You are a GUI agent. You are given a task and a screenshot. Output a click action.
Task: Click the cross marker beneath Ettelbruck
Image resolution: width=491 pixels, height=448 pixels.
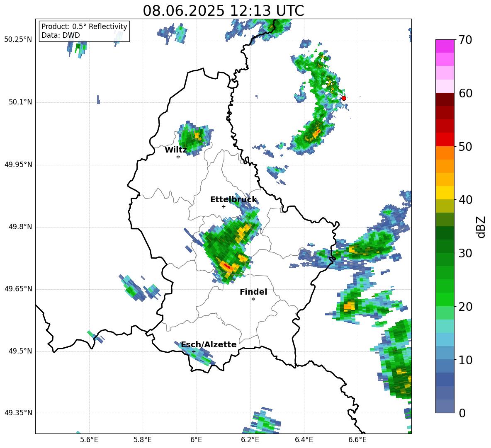(224, 206)
